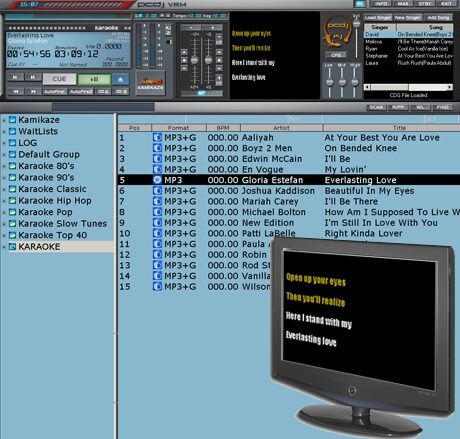Expand the Default Group tree node
Image resolution: width=460 pixels, height=439 pixels.
4,155
